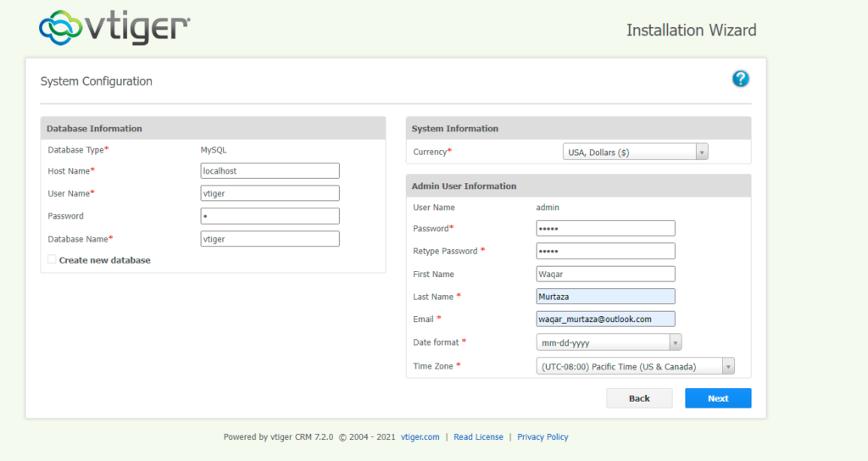Click the admin user name value
The height and width of the screenshot is (461, 868).
pos(548,208)
